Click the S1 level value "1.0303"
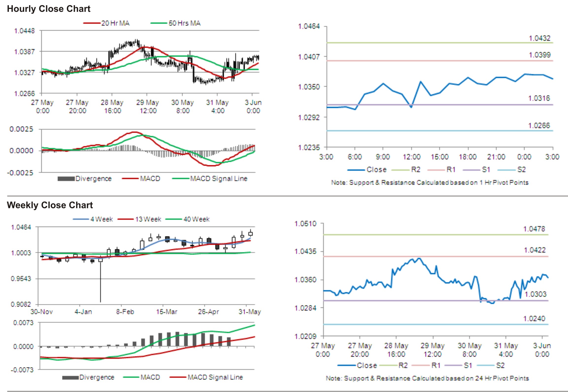This screenshot has width=568, height=392. tap(535, 294)
